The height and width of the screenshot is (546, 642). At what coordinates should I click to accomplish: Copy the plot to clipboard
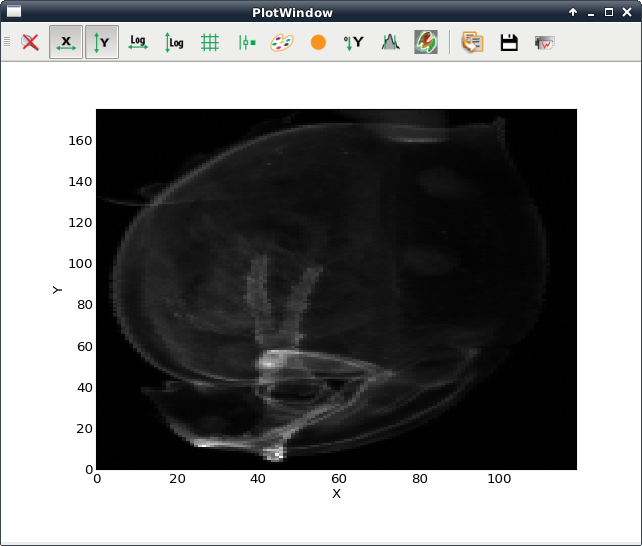[473, 42]
